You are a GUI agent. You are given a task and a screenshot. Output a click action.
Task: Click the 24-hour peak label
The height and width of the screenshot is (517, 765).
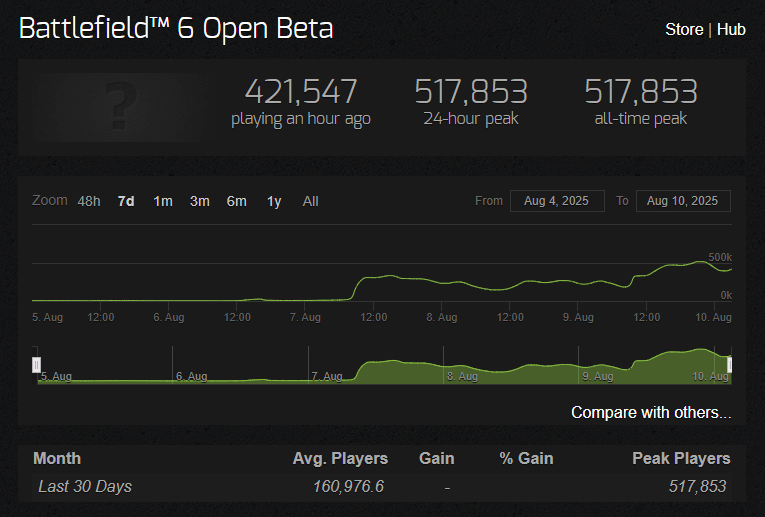tap(471, 119)
